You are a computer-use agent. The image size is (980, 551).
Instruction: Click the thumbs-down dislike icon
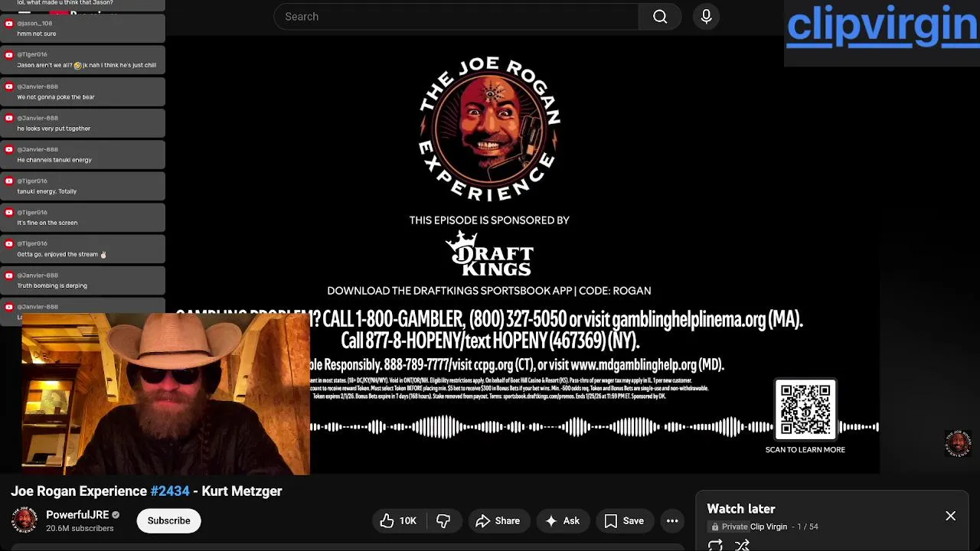click(x=443, y=520)
